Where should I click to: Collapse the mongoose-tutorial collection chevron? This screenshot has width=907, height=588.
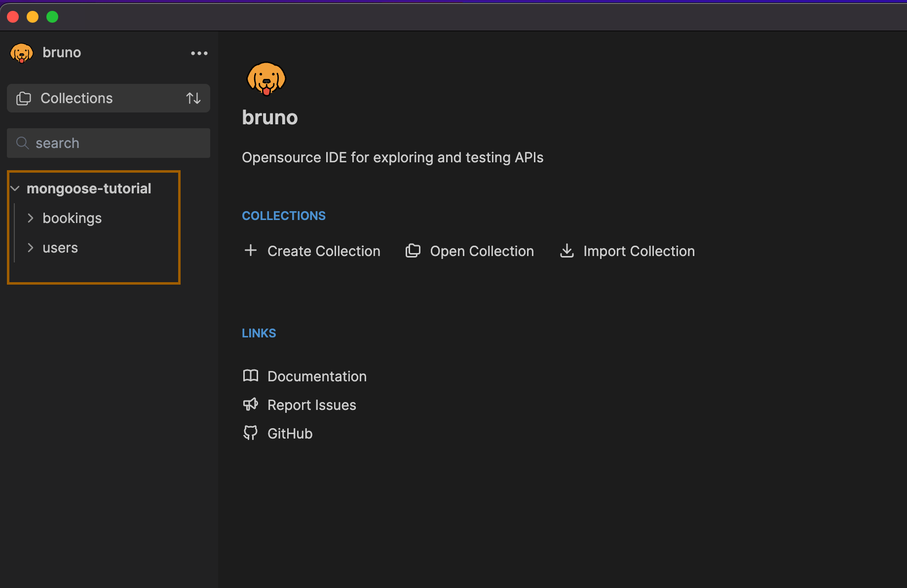click(x=15, y=188)
